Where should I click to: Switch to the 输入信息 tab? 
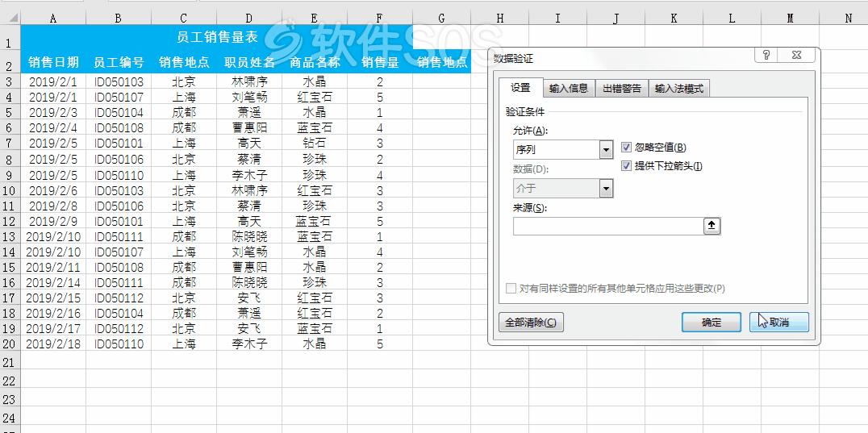tap(569, 89)
